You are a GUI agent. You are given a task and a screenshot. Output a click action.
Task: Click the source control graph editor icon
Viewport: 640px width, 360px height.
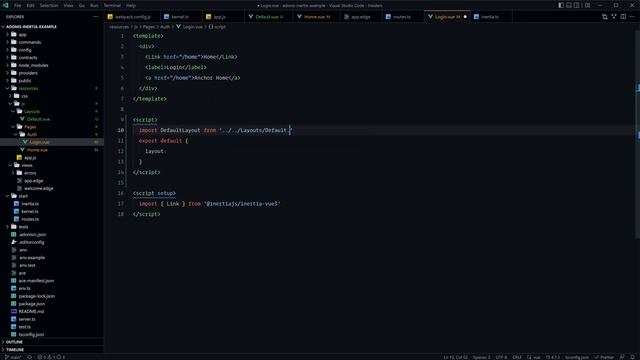point(614,17)
